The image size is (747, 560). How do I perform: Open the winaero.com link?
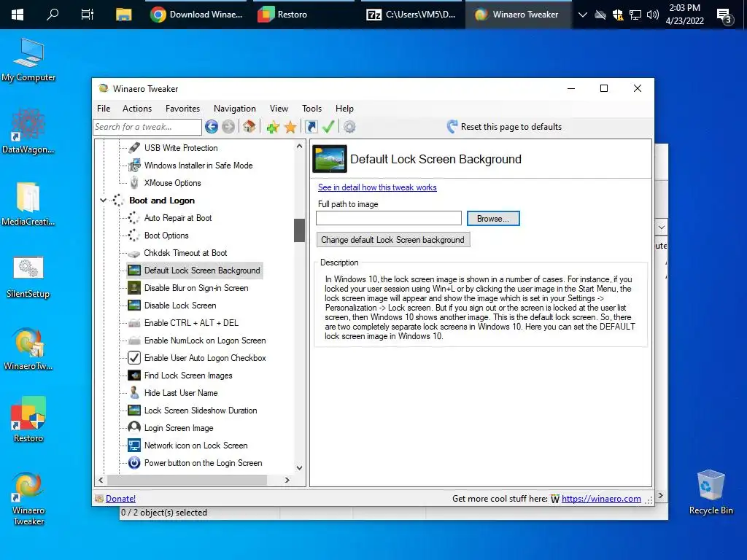[601, 499]
